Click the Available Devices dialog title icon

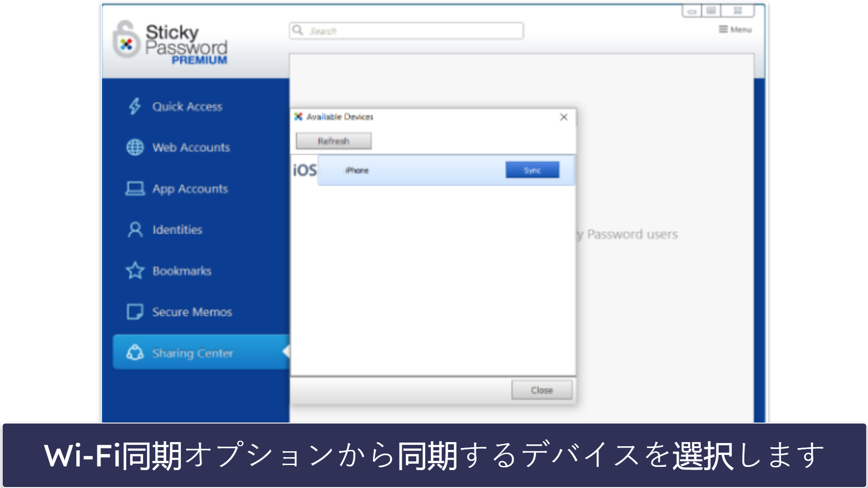point(299,117)
